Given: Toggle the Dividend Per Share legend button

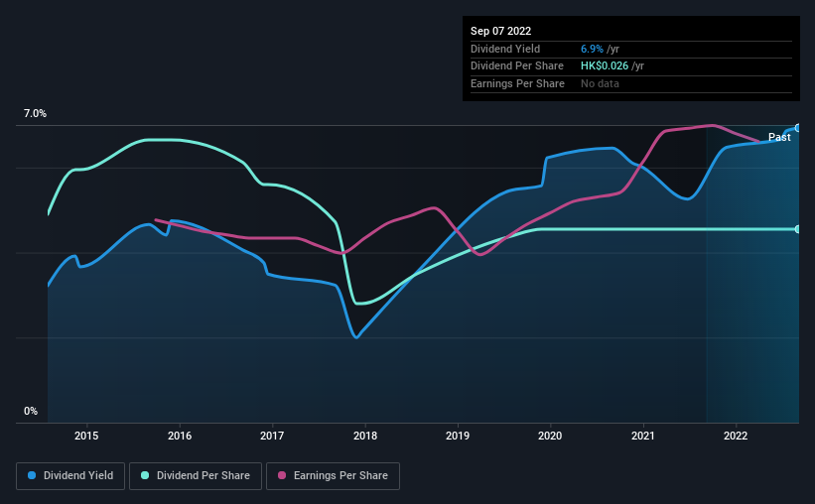Looking at the screenshot, I should 196,476.
